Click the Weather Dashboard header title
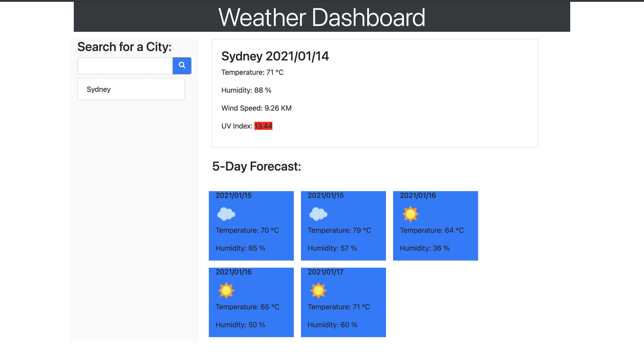Image resolution: width=644 pixels, height=355 pixels. tap(322, 17)
